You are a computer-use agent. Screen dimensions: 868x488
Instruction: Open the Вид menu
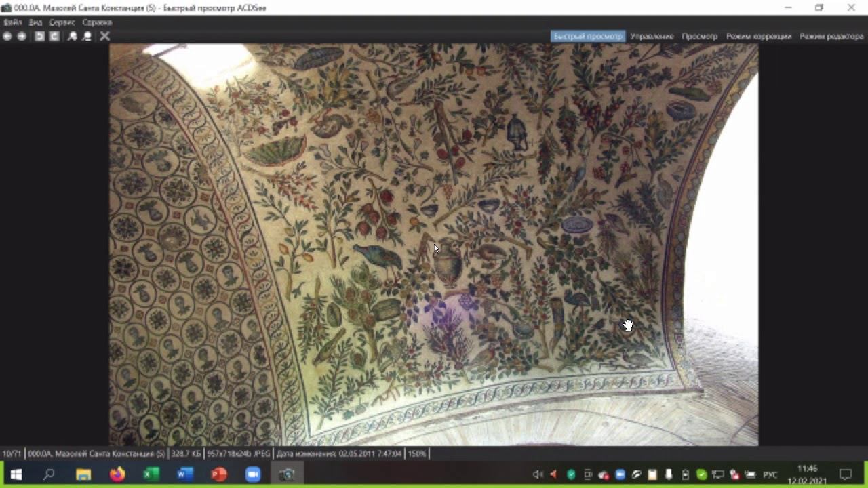(35, 22)
